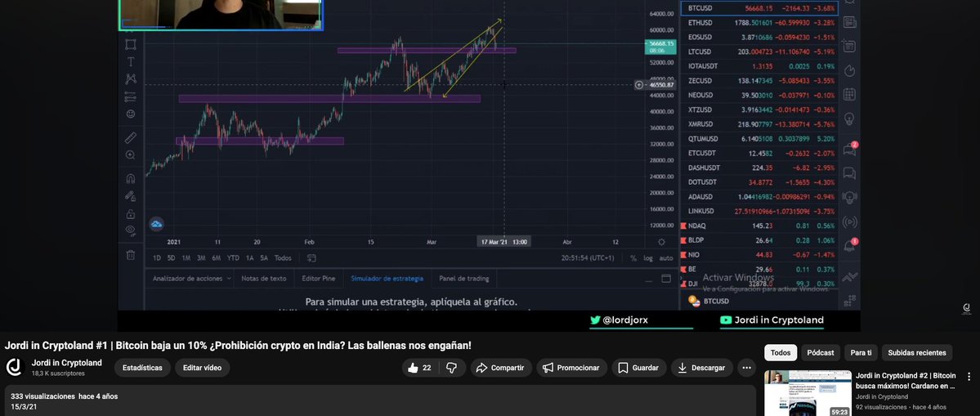This screenshot has width=980, height=416.
Task: Set chart range to YTD
Action: coord(233,258)
